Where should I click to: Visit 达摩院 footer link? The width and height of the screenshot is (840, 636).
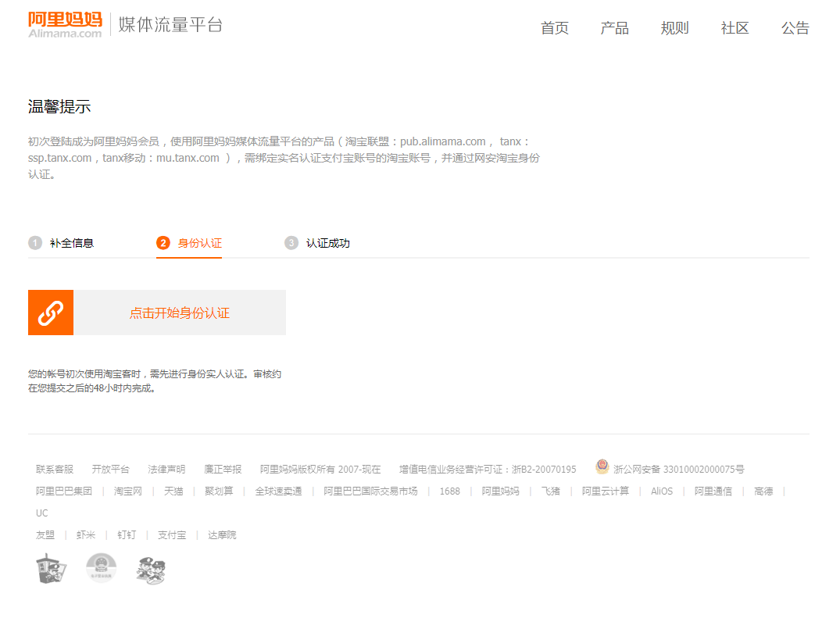[x=222, y=535]
